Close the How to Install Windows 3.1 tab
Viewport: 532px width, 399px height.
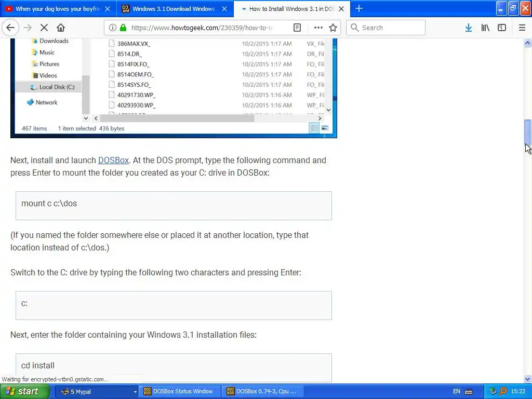point(341,9)
